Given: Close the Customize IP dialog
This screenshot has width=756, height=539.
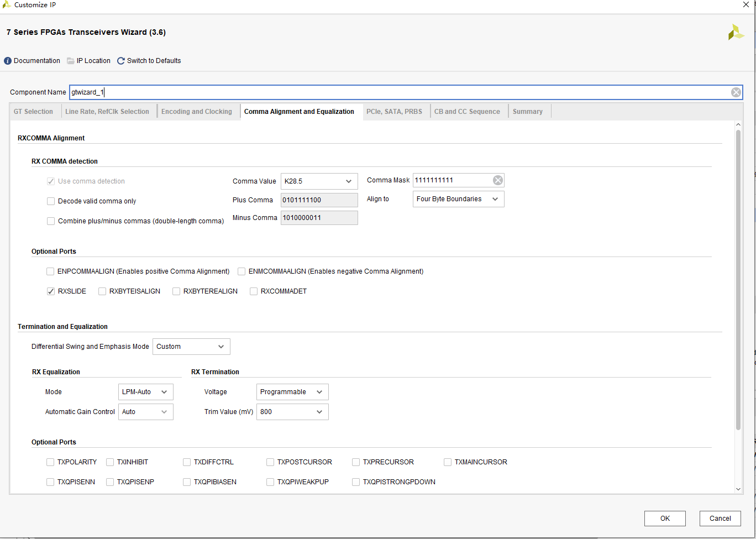Looking at the screenshot, I should tap(746, 4).
